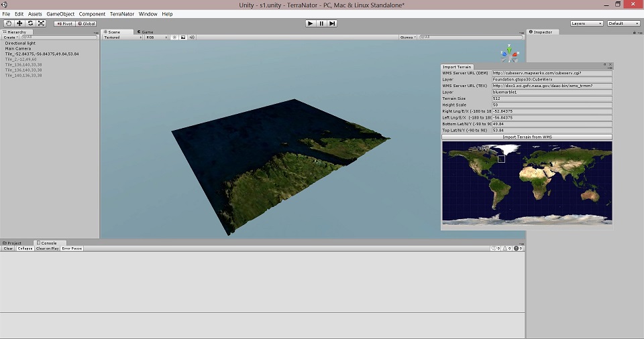The image size is (644, 339).
Task: Click the Step frame button
Action: tap(333, 23)
